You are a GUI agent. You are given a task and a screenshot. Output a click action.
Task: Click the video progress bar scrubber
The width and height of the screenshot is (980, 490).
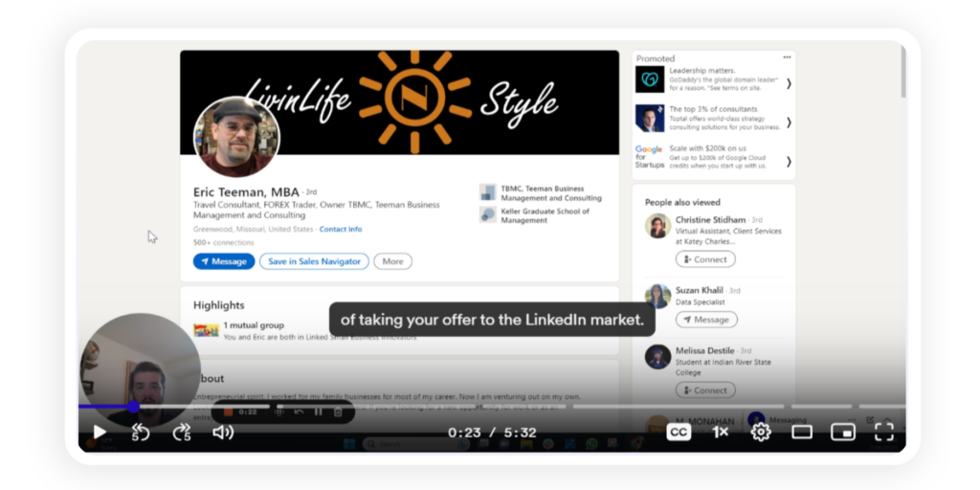[133, 407]
